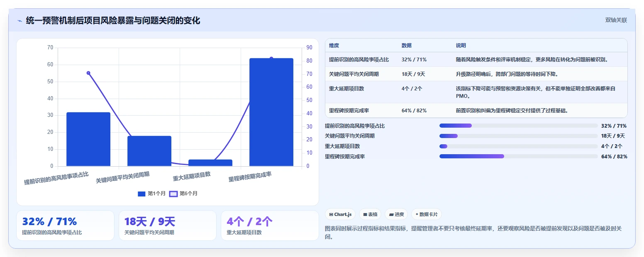Screen dimensions: 644x257
Task: Click the 进度 tag chip
Action: coord(396,214)
